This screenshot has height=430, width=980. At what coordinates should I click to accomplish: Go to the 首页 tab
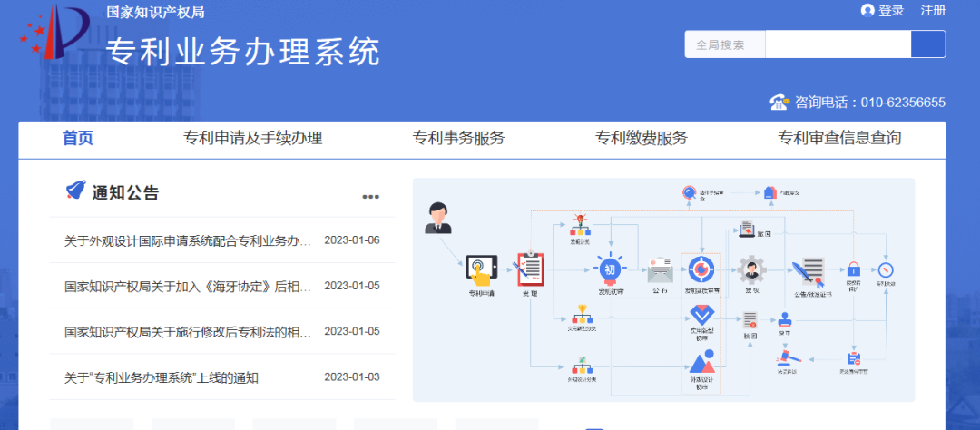pyautogui.click(x=78, y=138)
